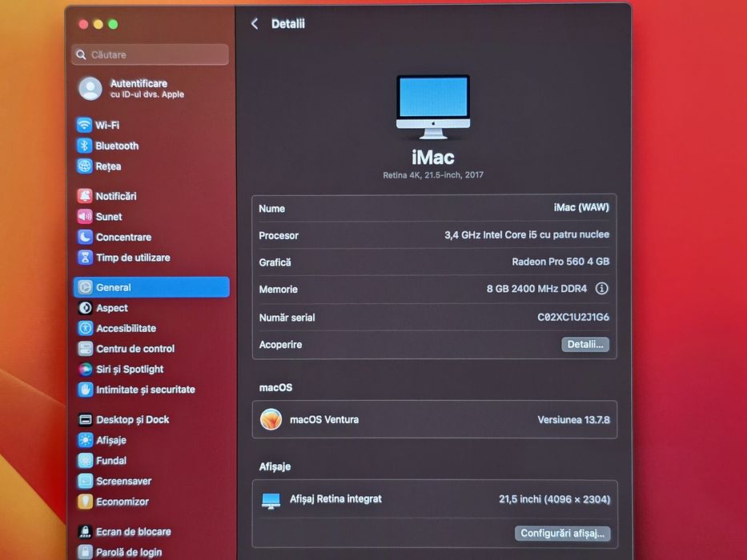Click Versiunea 13.7.8 text
This screenshot has width=747, height=560.
[x=573, y=419]
